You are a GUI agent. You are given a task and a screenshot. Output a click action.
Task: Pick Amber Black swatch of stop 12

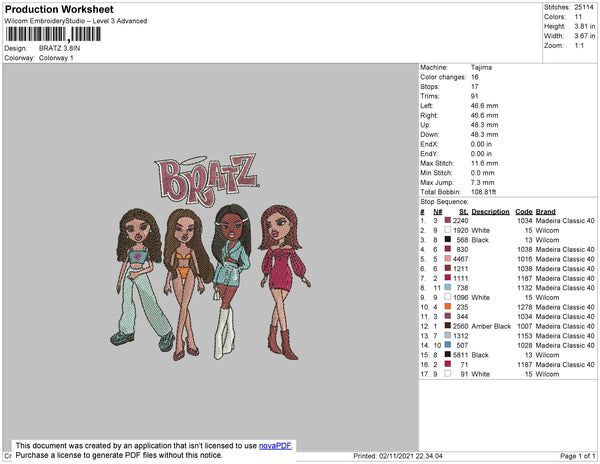tap(448, 326)
